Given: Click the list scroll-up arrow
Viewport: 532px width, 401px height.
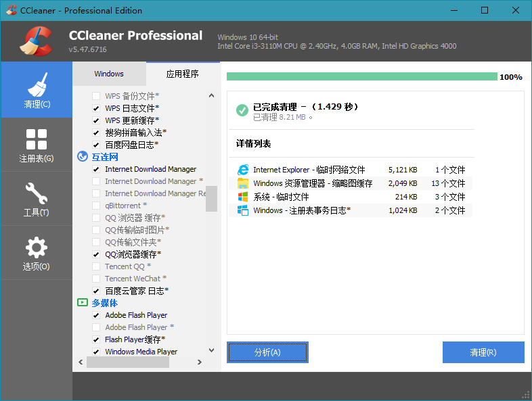Looking at the screenshot, I should tap(212, 96).
